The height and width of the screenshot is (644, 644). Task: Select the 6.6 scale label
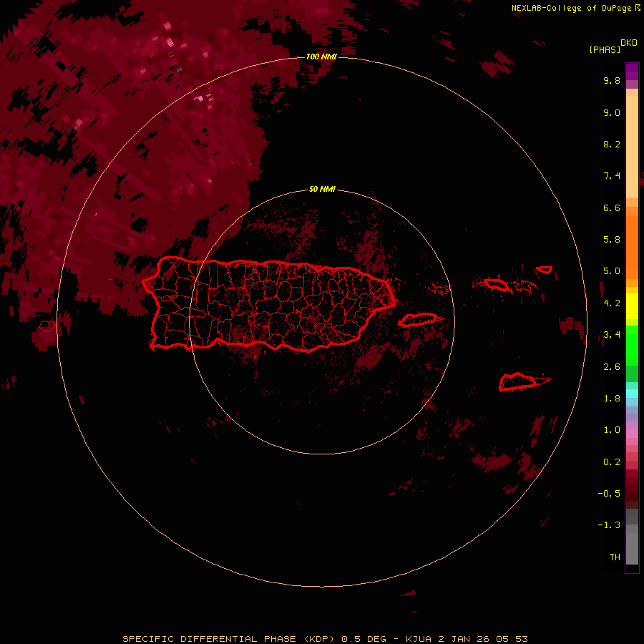(612, 208)
